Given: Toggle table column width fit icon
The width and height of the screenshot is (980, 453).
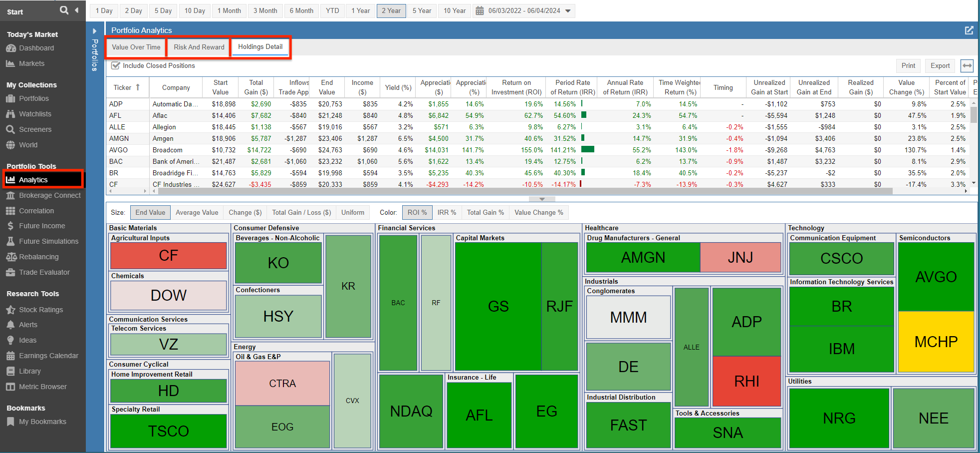Looking at the screenshot, I should coord(967,65).
